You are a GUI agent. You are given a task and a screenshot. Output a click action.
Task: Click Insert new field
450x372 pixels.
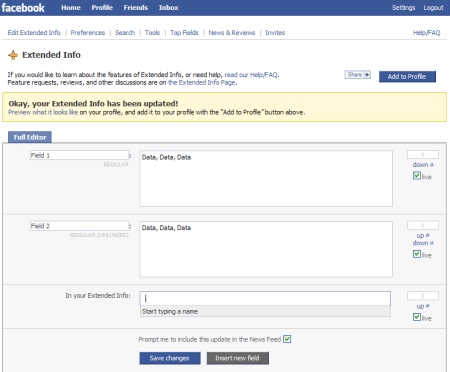pos(238,358)
